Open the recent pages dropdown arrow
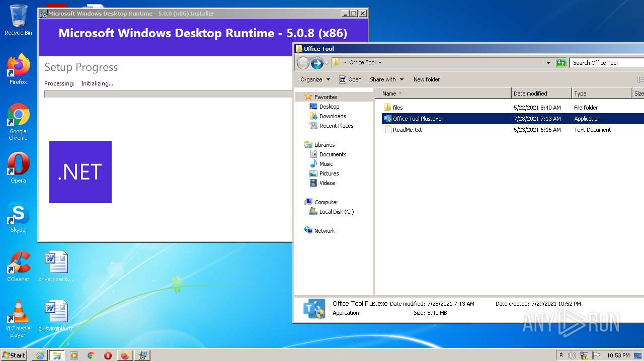644x362 pixels. pyautogui.click(x=327, y=63)
